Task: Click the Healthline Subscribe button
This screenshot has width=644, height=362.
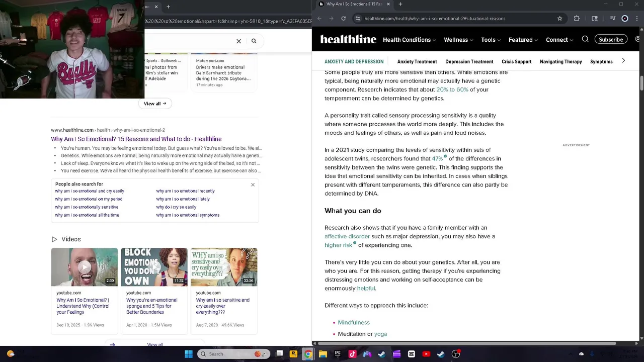Action: [x=611, y=39]
